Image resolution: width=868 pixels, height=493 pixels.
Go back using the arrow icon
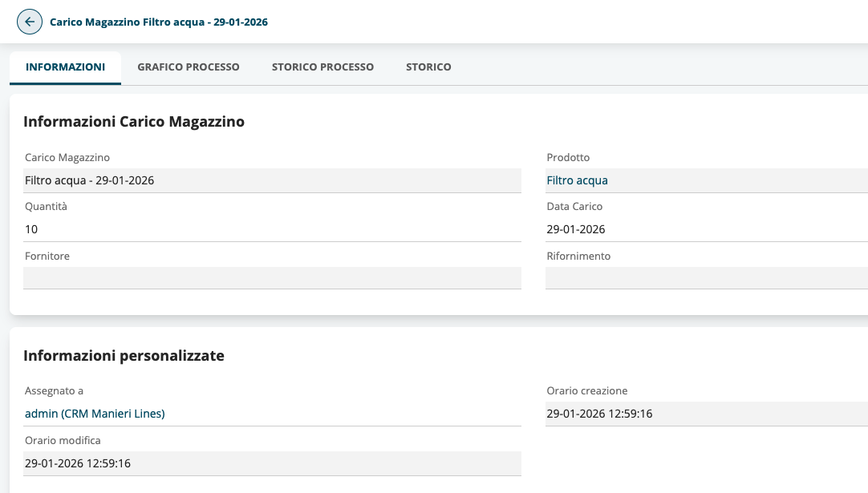click(30, 22)
